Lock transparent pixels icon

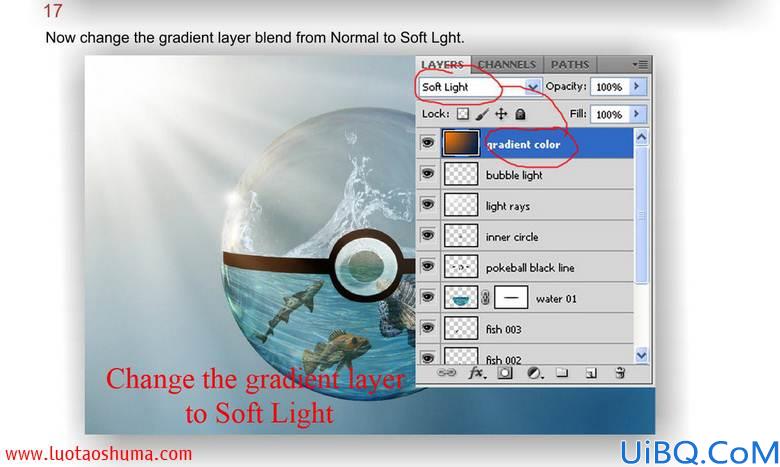463,114
